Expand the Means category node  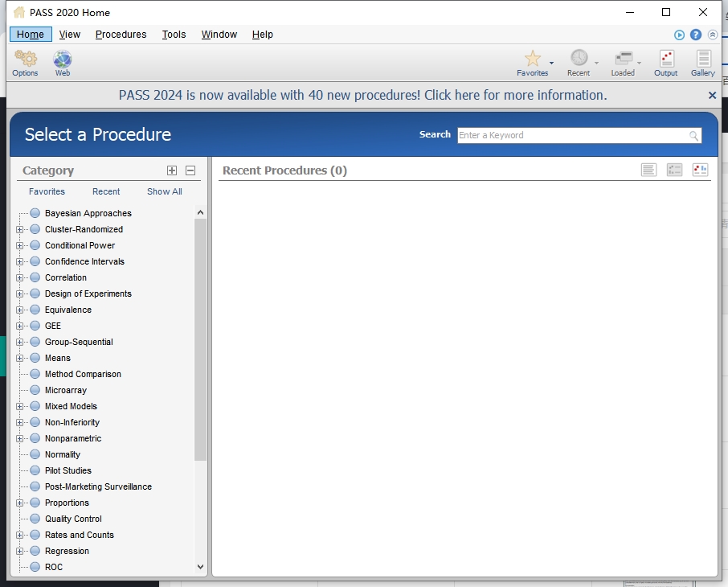pos(20,358)
